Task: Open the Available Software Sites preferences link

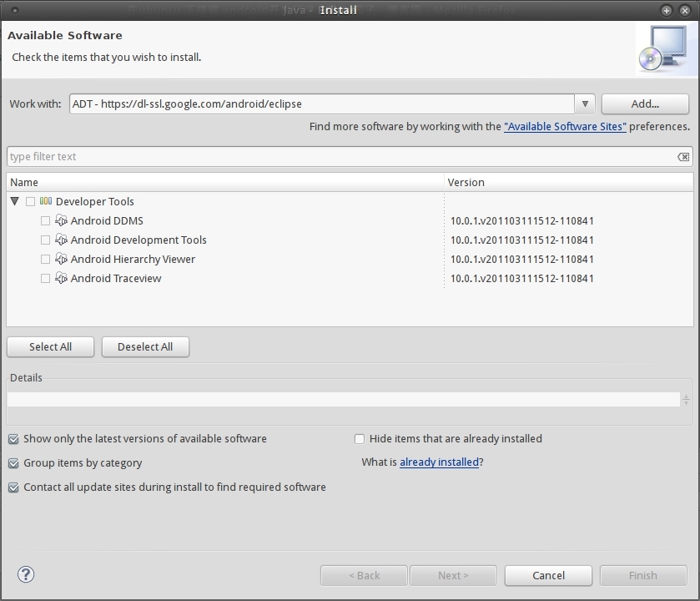Action: (x=565, y=127)
